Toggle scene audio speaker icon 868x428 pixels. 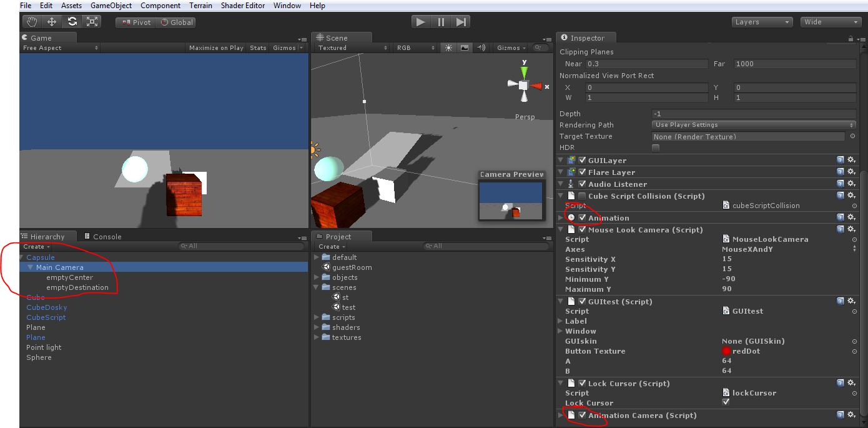[481, 48]
